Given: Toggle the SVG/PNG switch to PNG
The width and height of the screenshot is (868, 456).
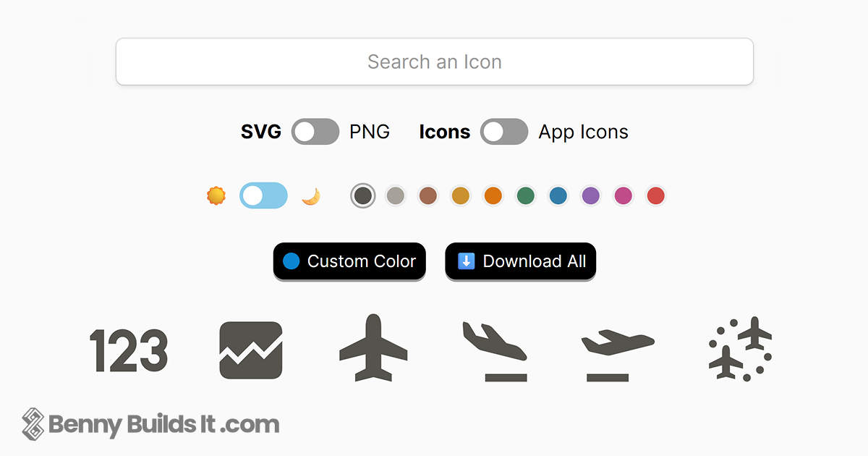Looking at the screenshot, I should (315, 131).
